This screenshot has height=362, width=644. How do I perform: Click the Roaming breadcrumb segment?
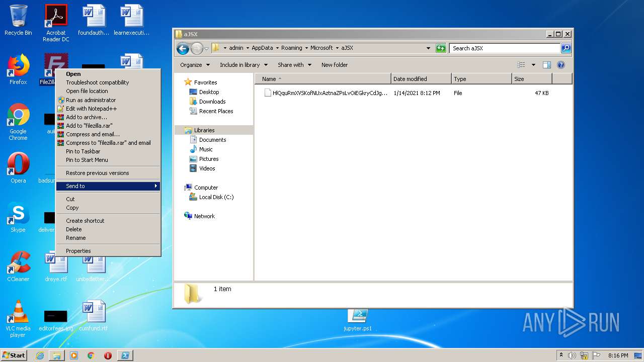point(292,48)
